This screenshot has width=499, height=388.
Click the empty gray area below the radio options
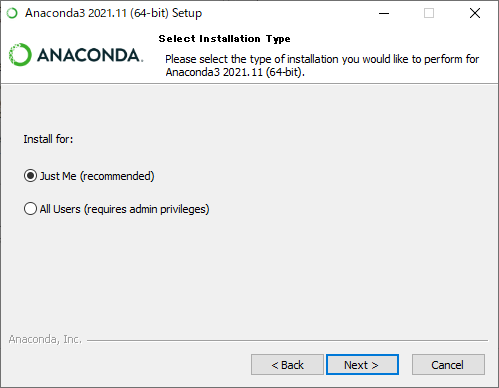click(x=249, y=270)
